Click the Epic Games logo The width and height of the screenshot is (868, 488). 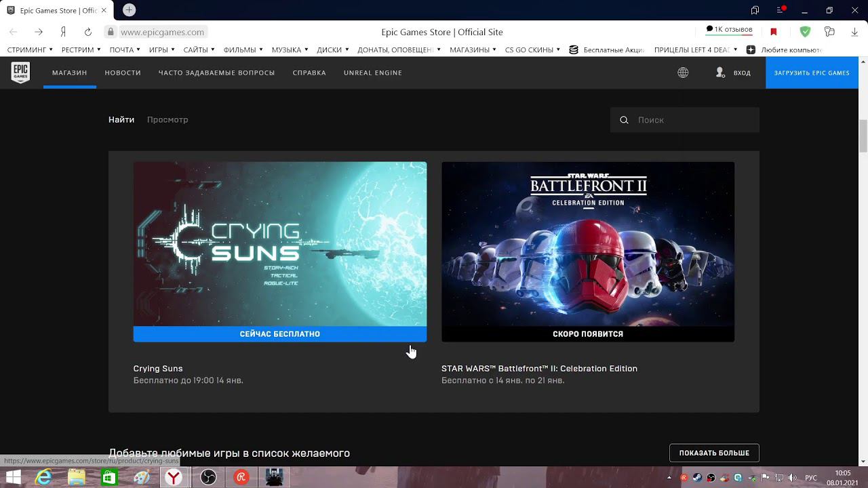20,72
